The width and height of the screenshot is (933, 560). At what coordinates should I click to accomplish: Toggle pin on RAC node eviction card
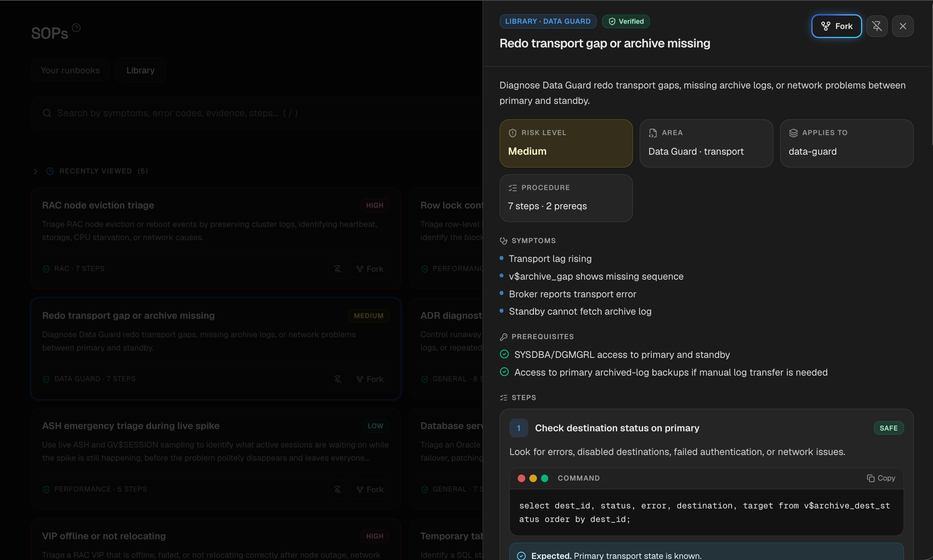(337, 269)
